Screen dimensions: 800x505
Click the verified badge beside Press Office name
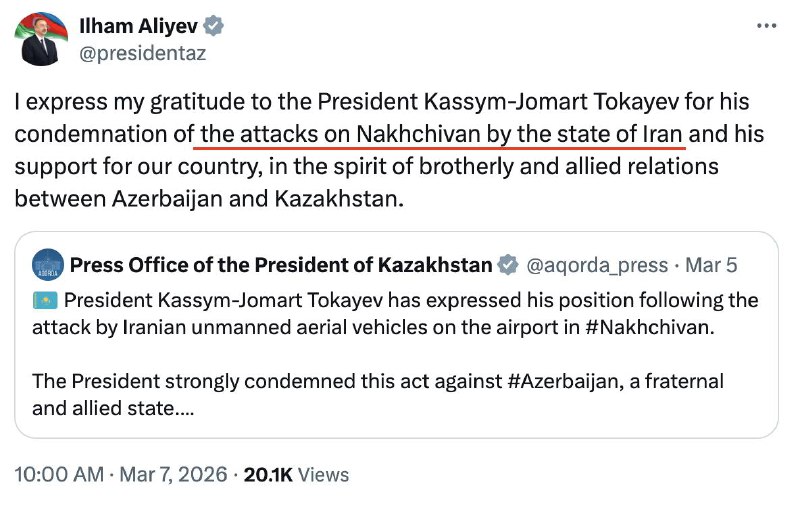pos(508,266)
